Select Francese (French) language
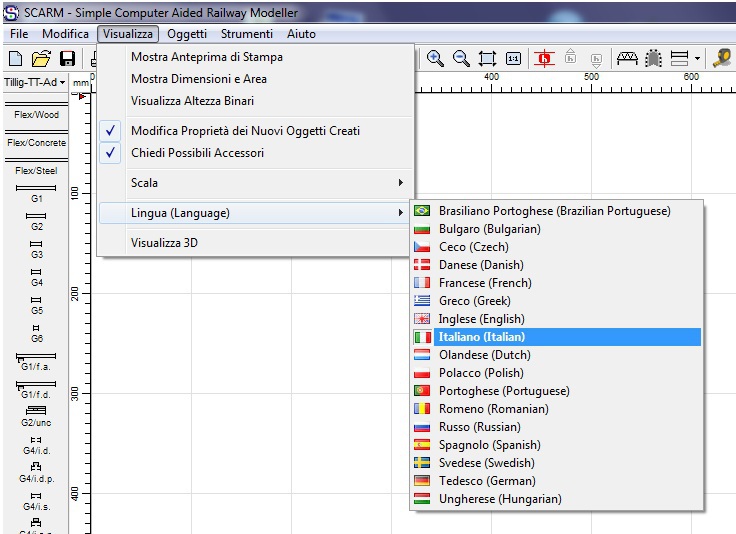736x534 pixels. pos(557,283)
